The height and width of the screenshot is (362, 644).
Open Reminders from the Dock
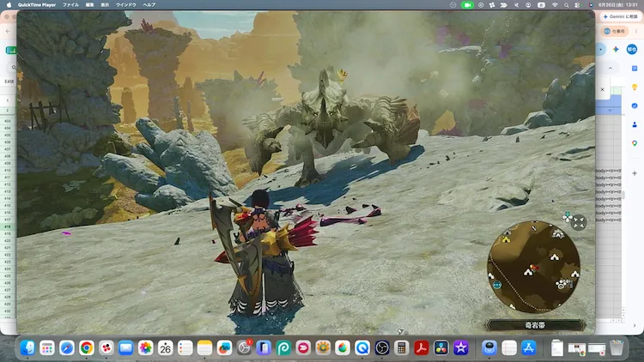point(185,348)
